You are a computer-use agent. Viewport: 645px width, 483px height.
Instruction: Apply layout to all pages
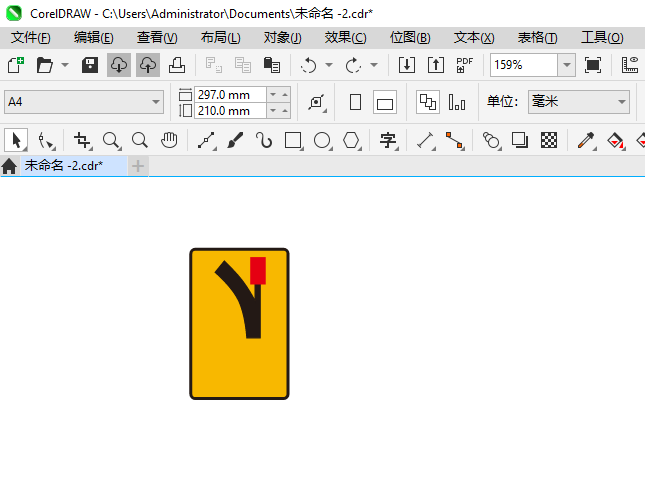(428, 102)
